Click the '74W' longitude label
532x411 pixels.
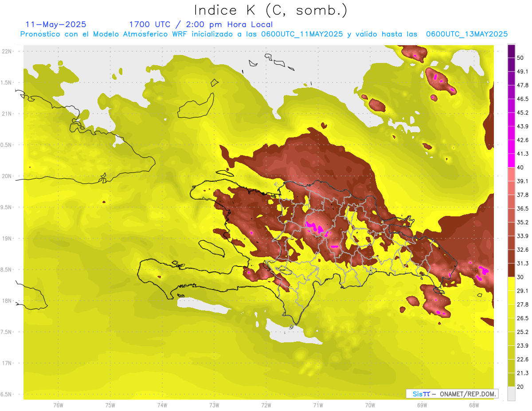pos(162,405)
